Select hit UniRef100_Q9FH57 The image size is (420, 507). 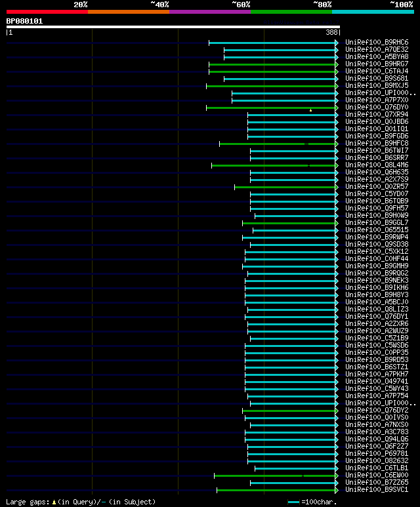point(377,208)
